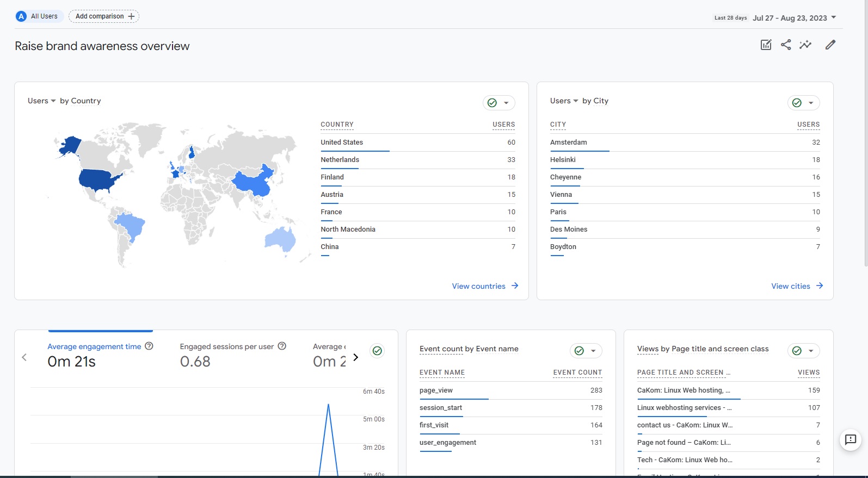Click the customize report chart icon
868x478 pixels.
click(766, 45)
